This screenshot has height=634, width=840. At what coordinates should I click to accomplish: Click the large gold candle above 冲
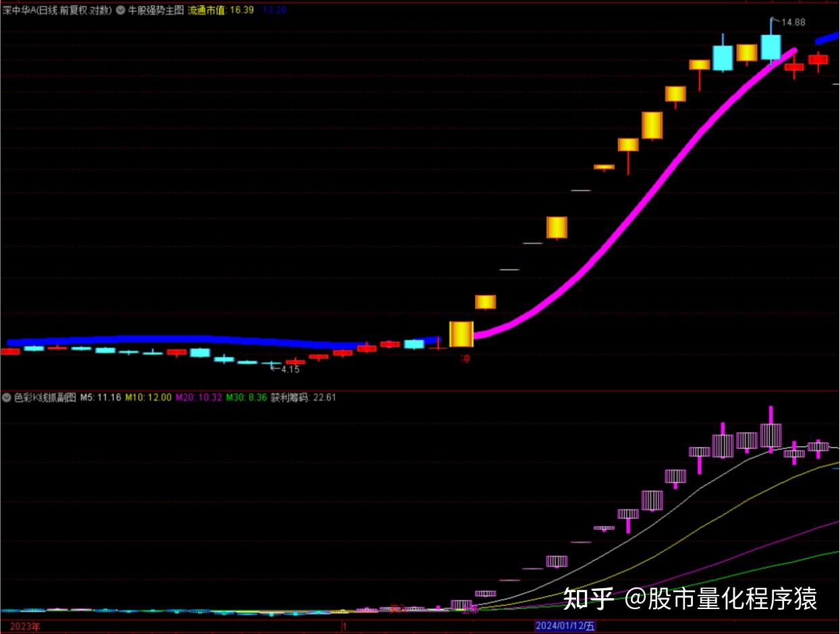461,334
